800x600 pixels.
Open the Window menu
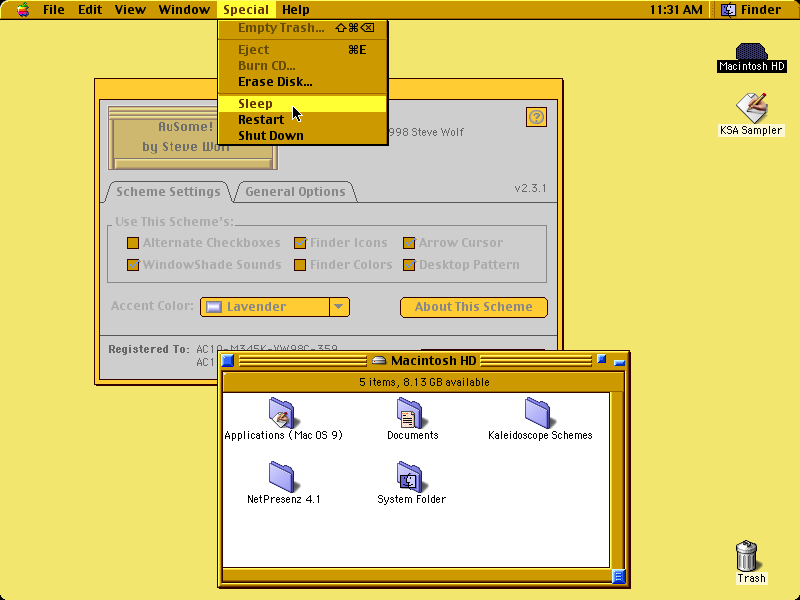pos(184,9)
